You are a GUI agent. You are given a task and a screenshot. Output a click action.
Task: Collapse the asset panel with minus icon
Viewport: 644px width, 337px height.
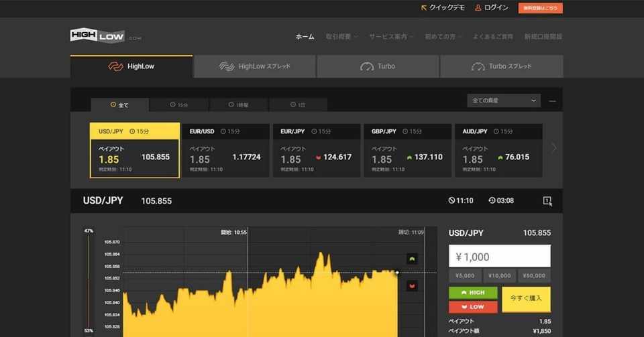[x=552, y=101]
